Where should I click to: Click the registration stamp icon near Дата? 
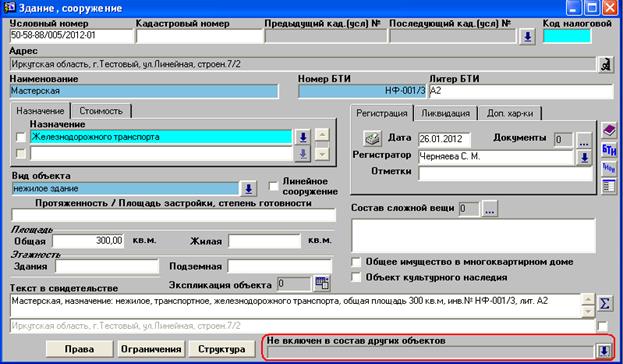tap(372, 138)
